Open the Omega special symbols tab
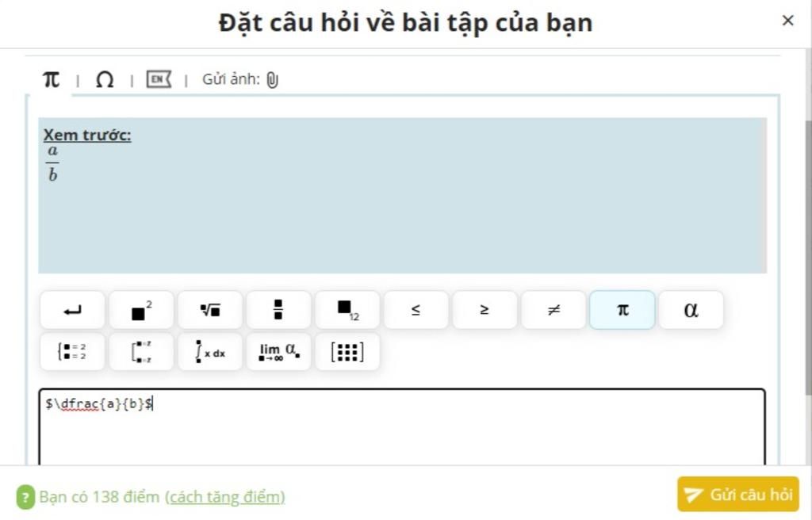 click(105, 80)
